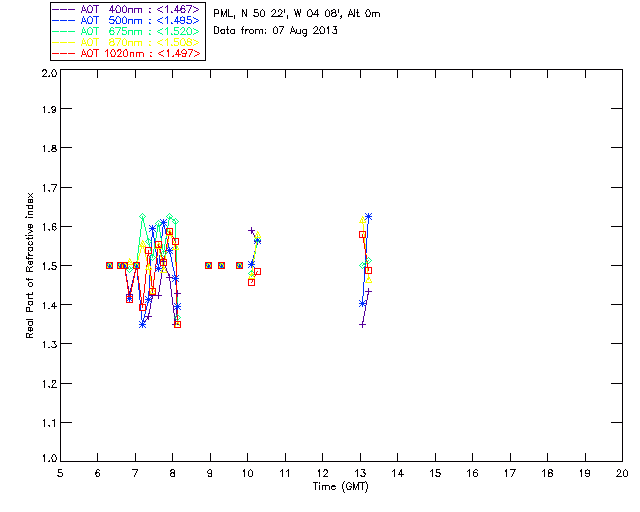Click x-axis tick label 16
The width and height of the screenshot is (640, 512).
472,473
